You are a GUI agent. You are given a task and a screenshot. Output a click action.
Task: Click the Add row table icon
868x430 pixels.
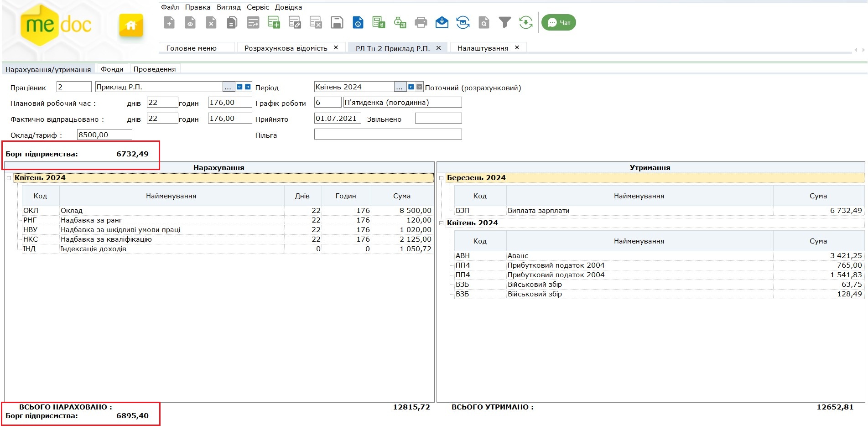pos(274,22)
